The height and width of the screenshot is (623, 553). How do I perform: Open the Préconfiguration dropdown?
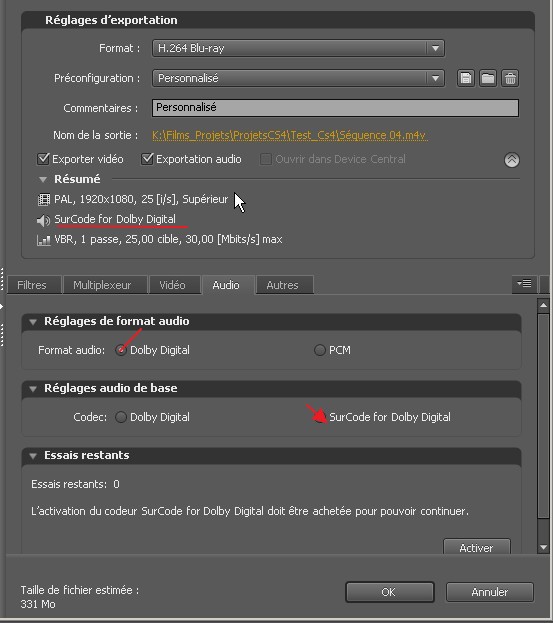(298, 78)
